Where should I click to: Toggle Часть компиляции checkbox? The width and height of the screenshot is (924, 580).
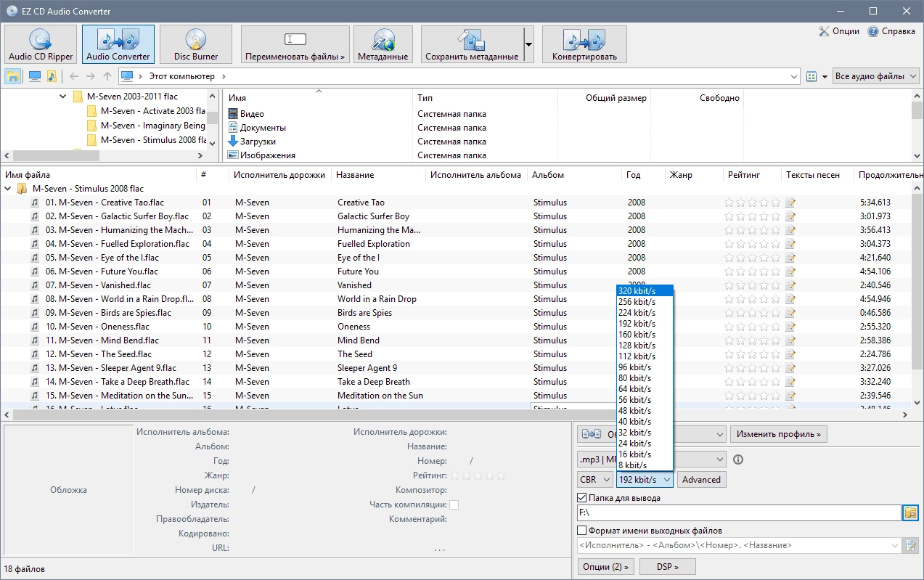454,505
